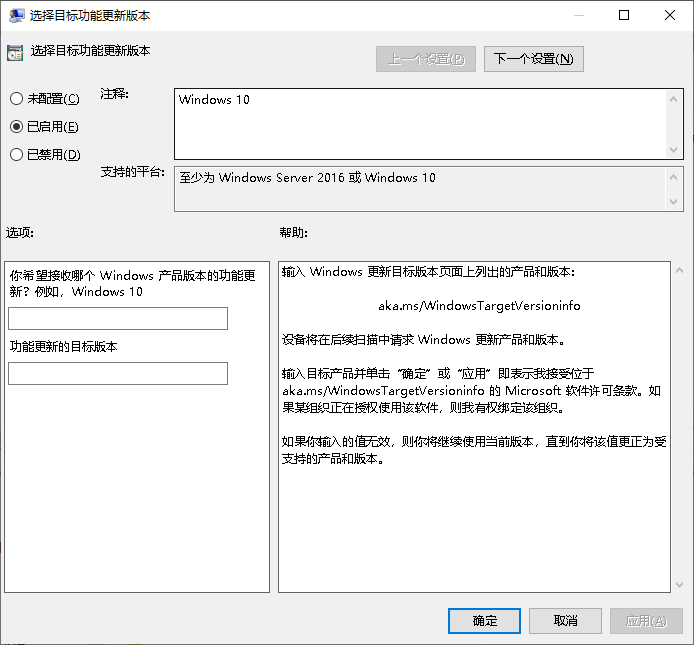694x645 pixels.
Task: Cancel with the 取消 button
Action: pos(565,621)
